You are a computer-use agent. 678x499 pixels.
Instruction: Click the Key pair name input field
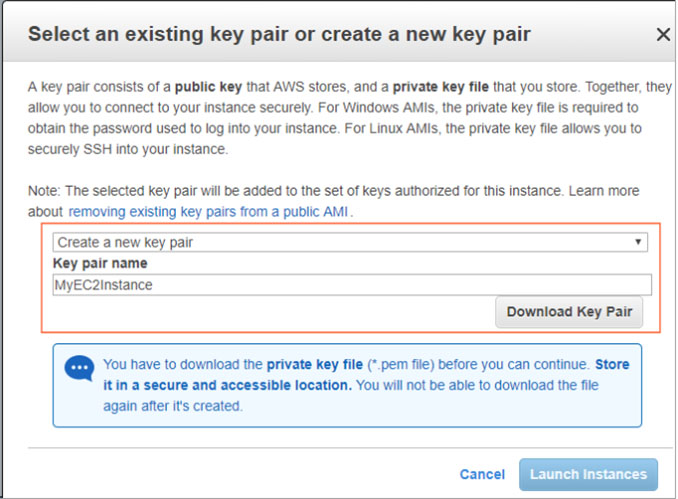tap(350, 285)
